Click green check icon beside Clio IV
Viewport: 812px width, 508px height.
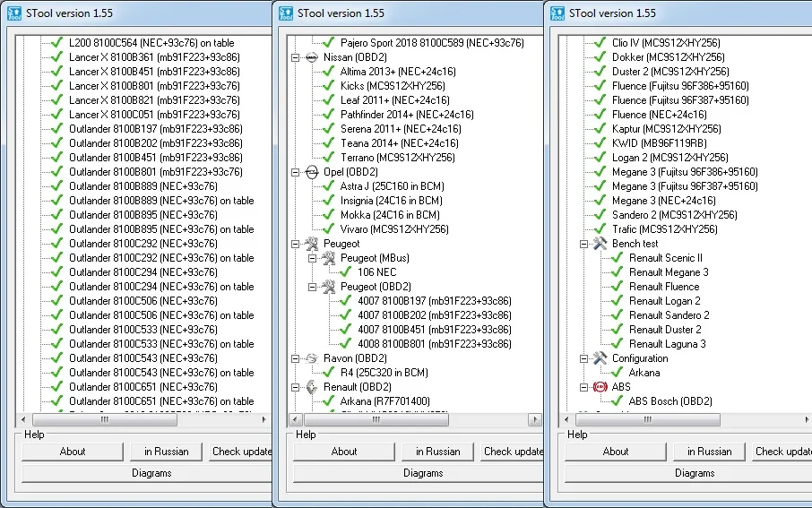coord(600,42)
